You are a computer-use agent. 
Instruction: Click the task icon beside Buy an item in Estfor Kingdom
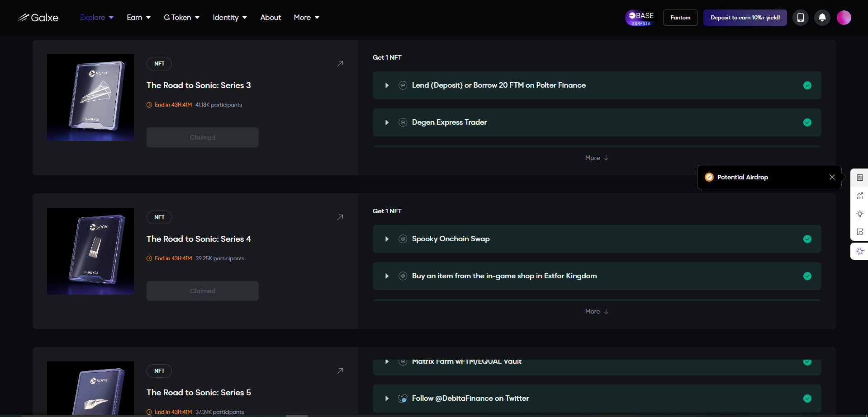click(x=403, y=276)
